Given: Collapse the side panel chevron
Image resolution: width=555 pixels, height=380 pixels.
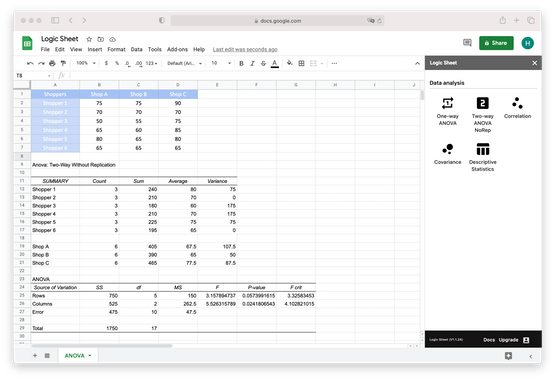Looking at the screenshot, I should click(x=531, y=356).
